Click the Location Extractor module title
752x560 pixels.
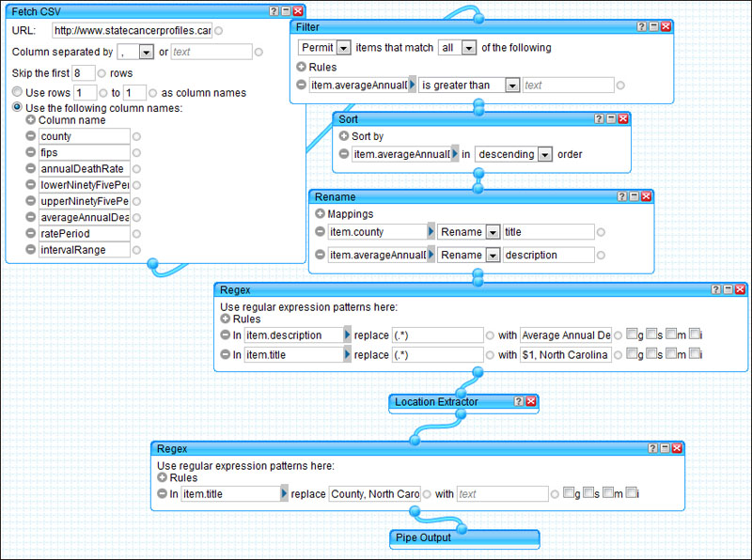tap(436, 402)
